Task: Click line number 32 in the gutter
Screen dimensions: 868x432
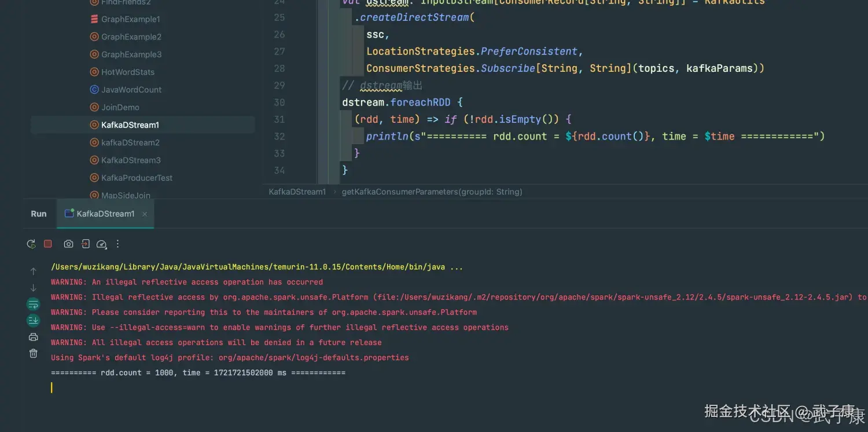Action: (x=279, y=136)
